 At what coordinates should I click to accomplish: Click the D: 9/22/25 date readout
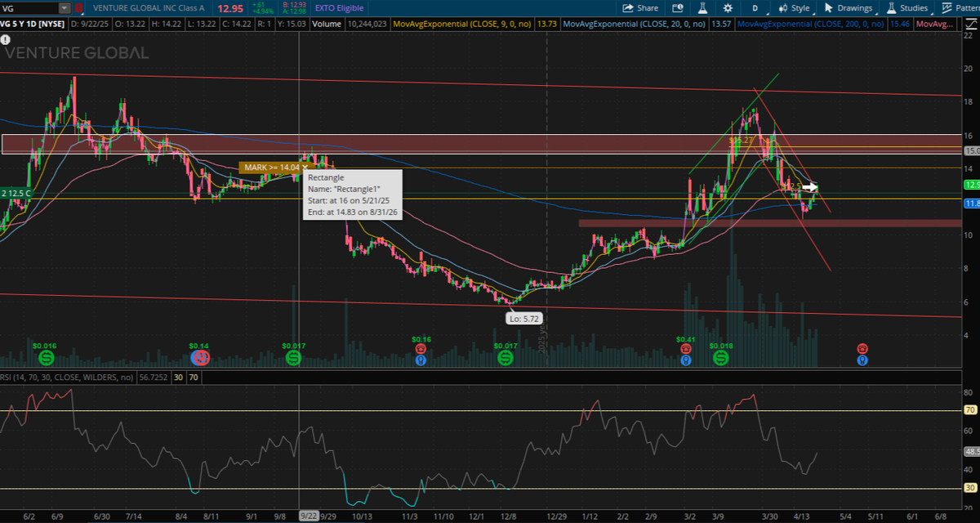click(91, 24)
